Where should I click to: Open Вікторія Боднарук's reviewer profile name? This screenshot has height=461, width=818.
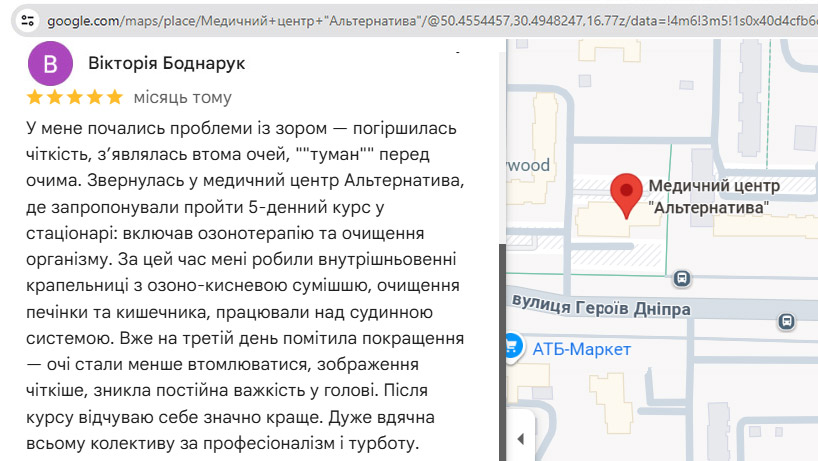pos(167,63)
